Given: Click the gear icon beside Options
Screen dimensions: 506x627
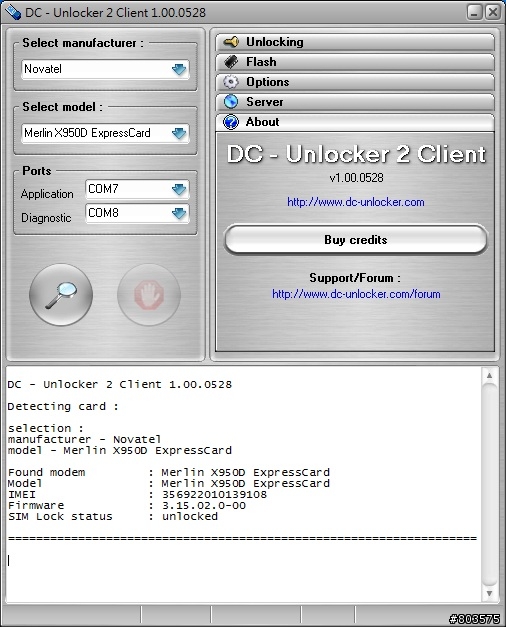Looking at the screenshot, I should pyautogui.click(x=231, y=82).
